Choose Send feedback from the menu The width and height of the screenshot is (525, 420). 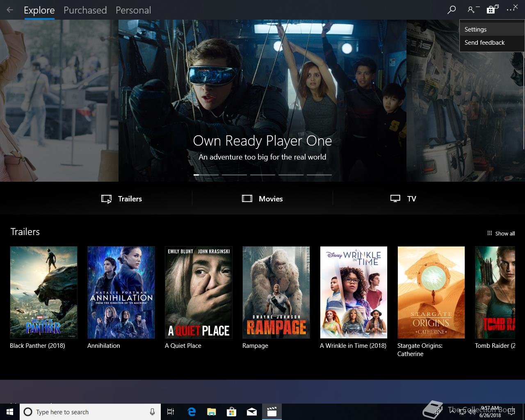coord(492,43)
